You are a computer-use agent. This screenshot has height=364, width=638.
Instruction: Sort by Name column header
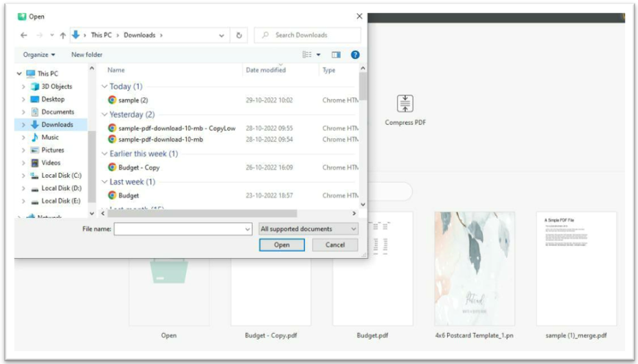coord(116,70)
